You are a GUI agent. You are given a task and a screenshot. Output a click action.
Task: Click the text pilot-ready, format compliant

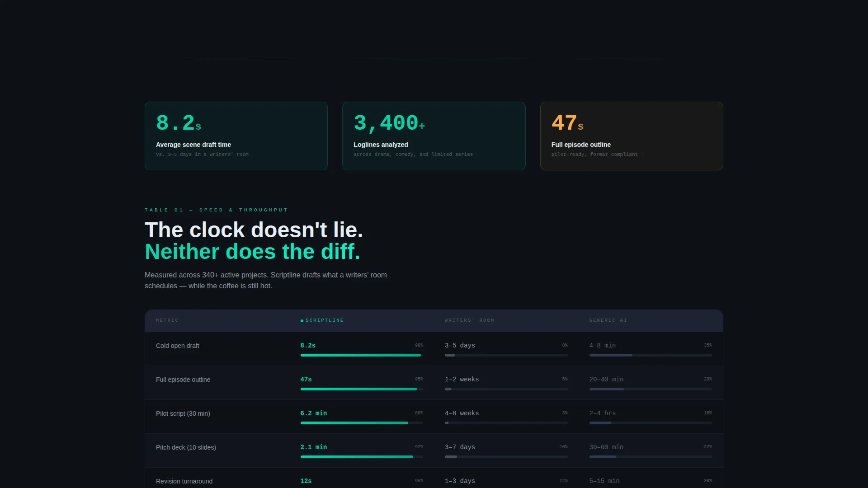point(594,155)
